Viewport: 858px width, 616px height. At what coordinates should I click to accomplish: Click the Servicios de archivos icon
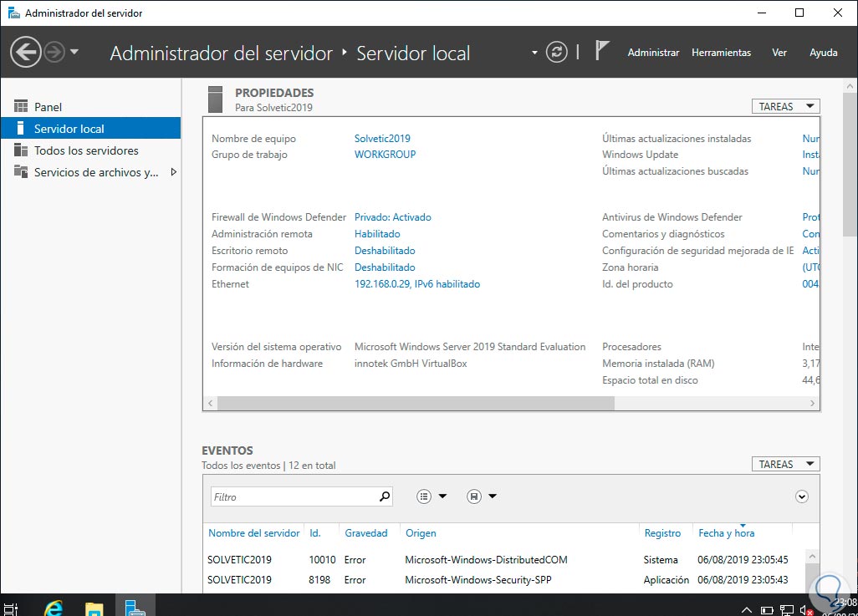(21, 172)
